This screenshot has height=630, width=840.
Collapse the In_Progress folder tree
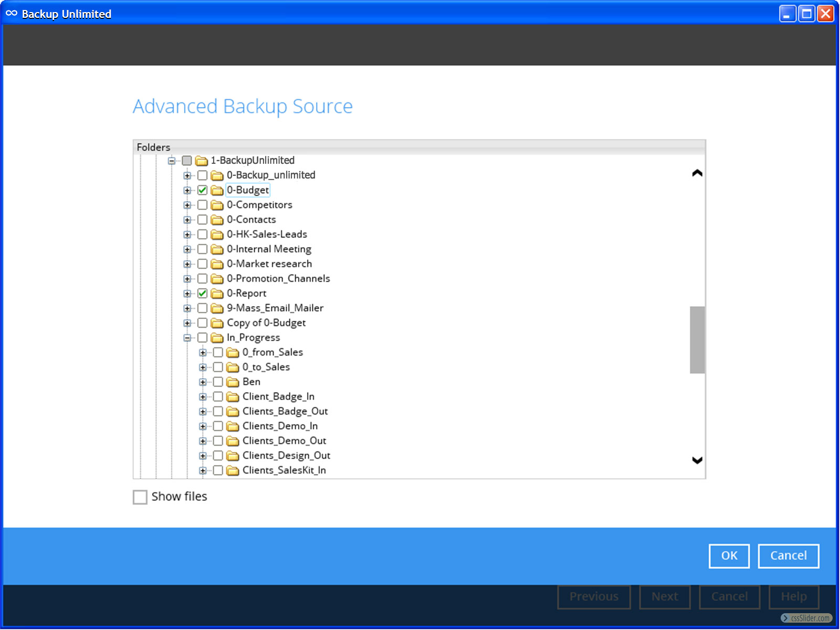coord(187,338)
